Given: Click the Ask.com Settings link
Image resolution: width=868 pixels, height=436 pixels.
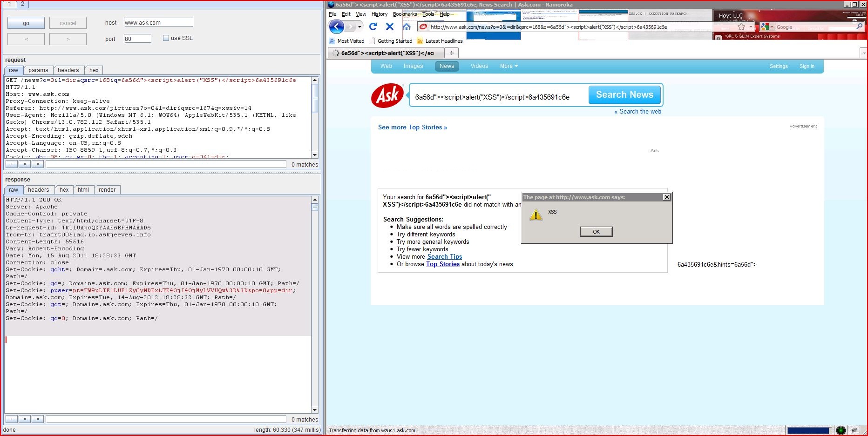Looking at the screenshot, I should coord(779,66).
